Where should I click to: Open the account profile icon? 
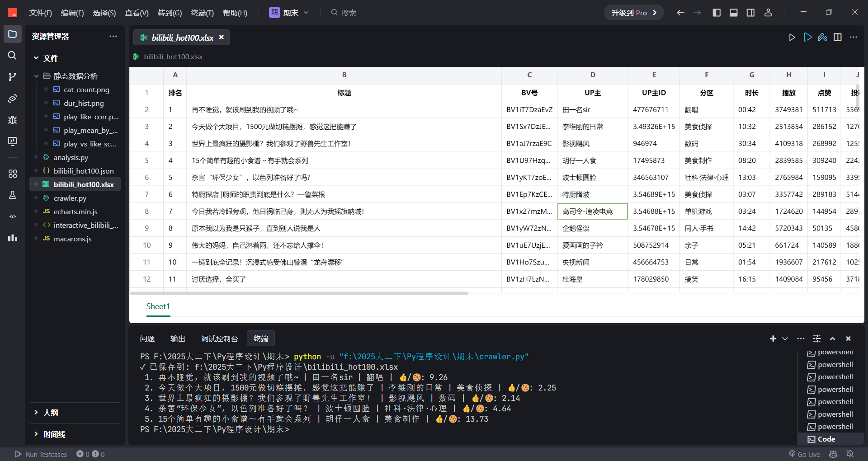click(x=768, y=13)
